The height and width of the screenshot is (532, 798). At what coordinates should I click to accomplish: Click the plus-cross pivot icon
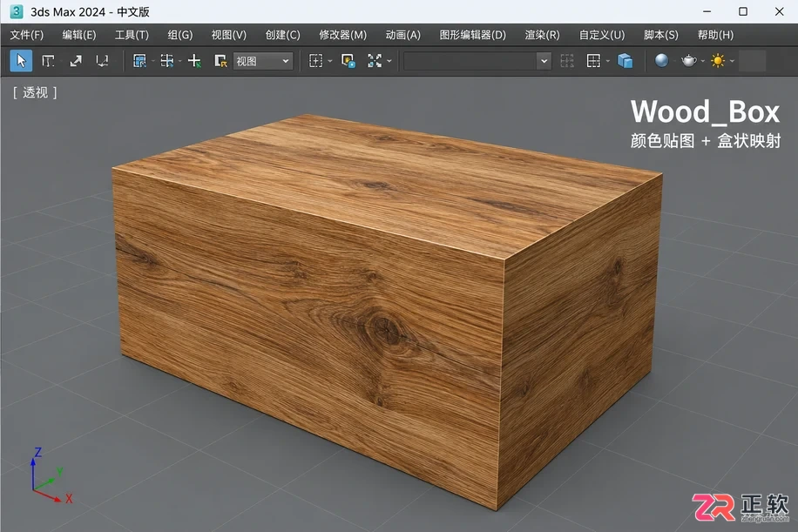pos(194,61)
